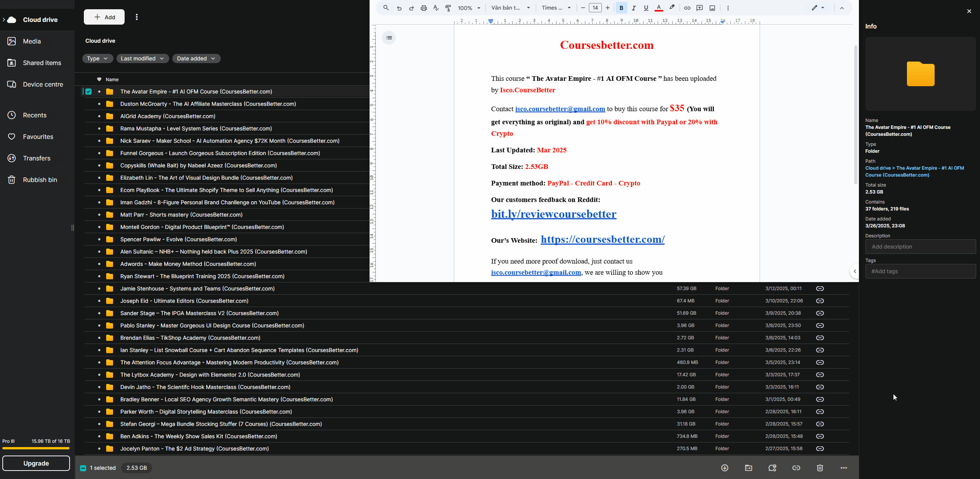Screen dimensions: 980x479
Task: Open Shared items in sidebar
Action: coord(42,63)
